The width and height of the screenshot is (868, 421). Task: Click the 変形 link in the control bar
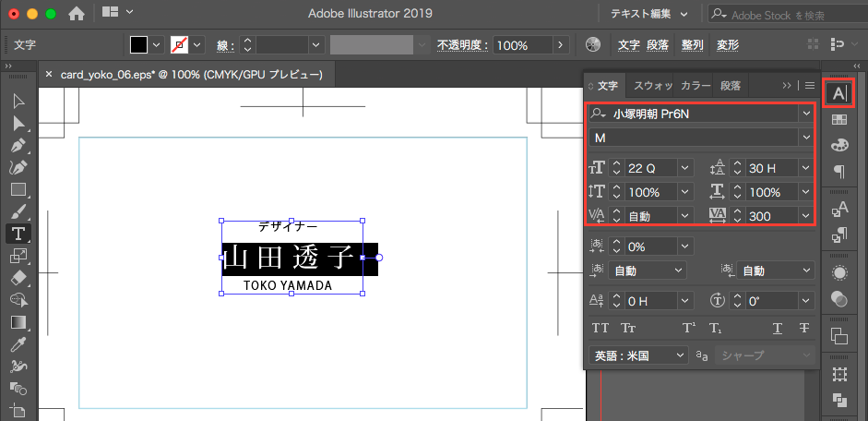point(727,45)
